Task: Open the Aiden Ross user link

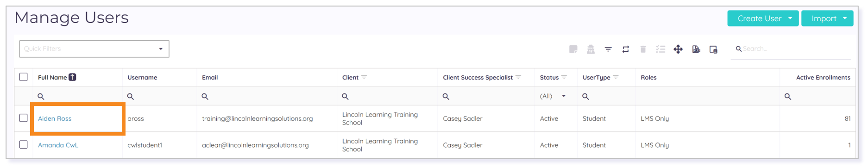Action: coord(55,118)
